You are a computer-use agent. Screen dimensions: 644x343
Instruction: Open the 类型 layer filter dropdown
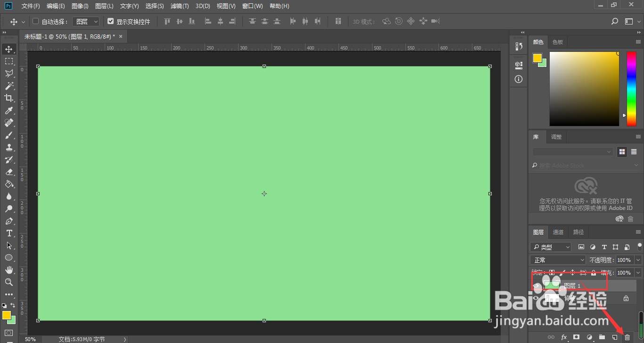click(551, 247)
